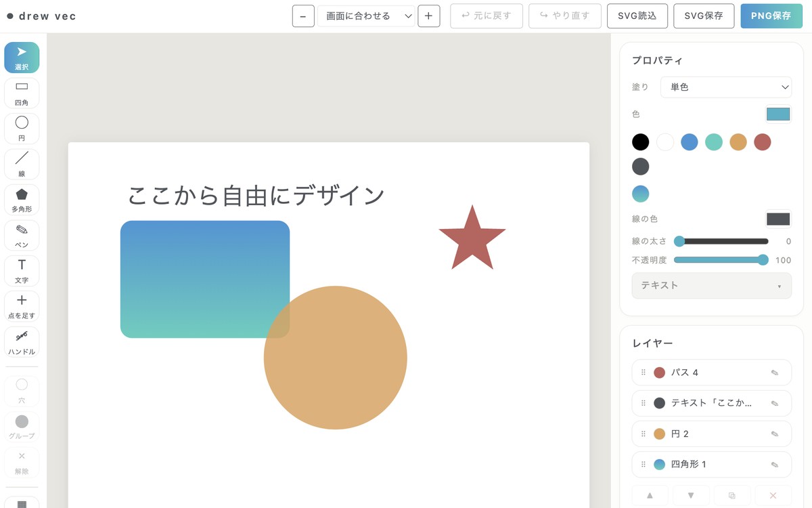
Task: Select the テキスト「ここか… layer row
Action: click(x=712, y=403)
